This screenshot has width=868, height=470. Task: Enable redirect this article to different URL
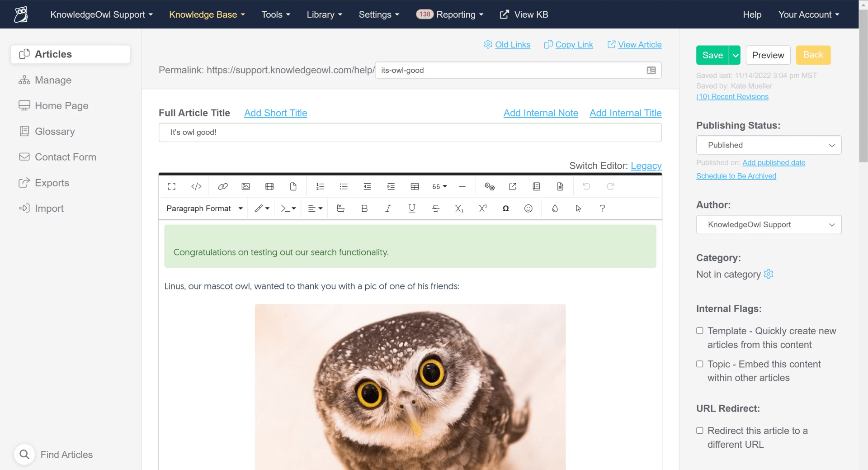[x=700, y=430]
